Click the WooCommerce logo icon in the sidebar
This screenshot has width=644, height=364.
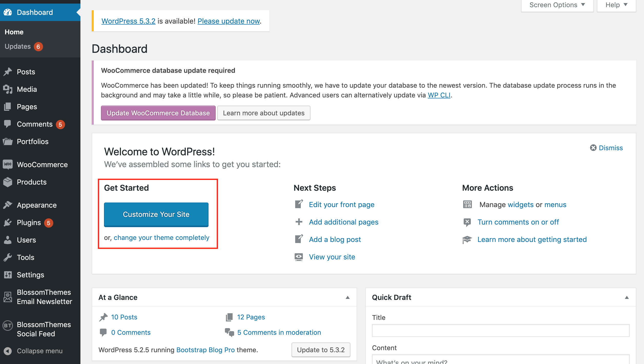8,164
